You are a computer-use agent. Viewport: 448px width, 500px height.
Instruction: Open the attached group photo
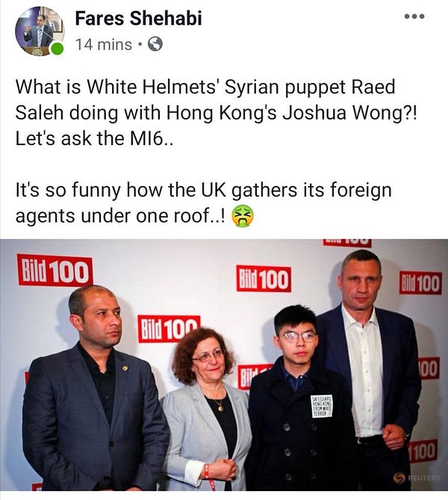point(224,365)
